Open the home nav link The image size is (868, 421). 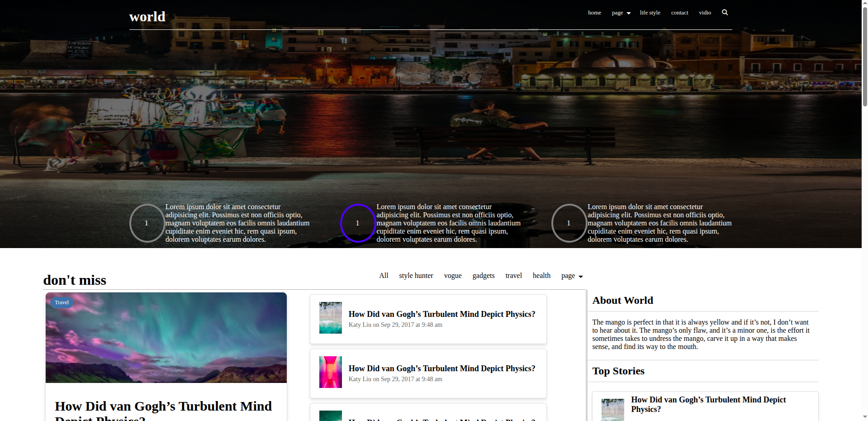(x=594, y=13)
